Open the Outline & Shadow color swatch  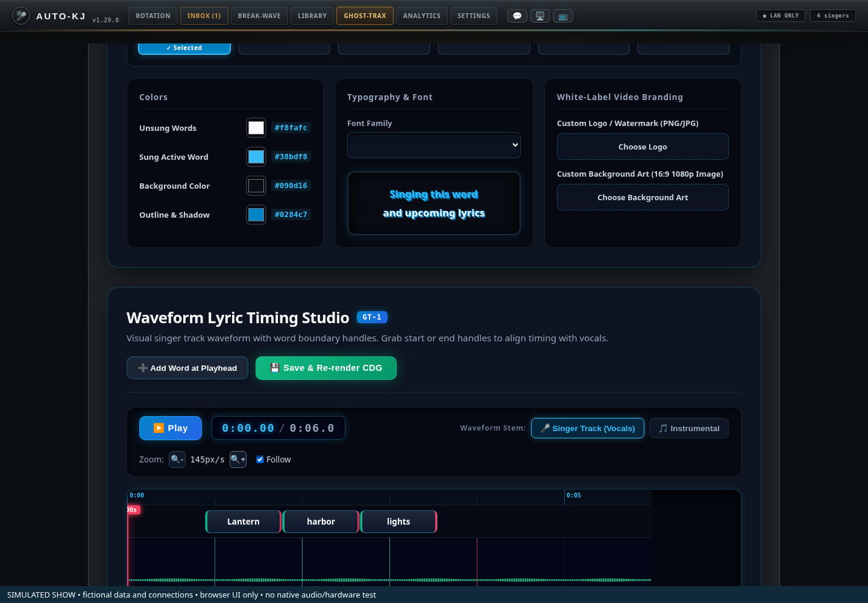click(x=256, y=215)
